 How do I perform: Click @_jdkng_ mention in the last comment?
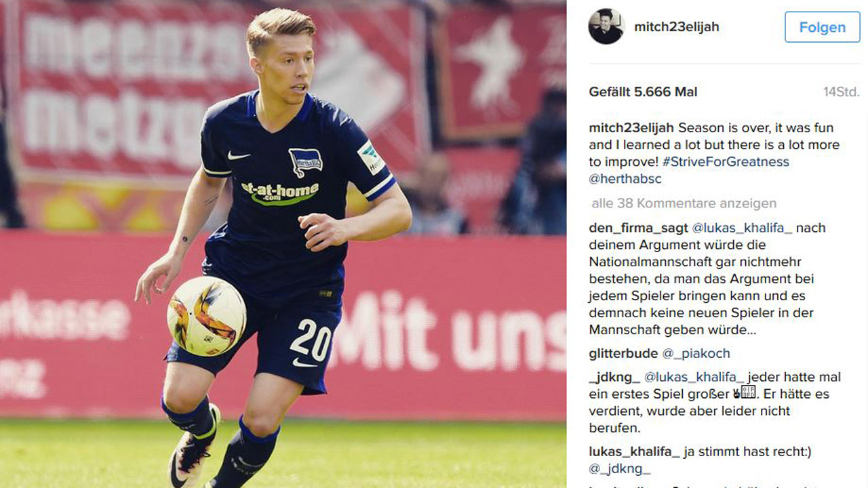tap(620, 468)
